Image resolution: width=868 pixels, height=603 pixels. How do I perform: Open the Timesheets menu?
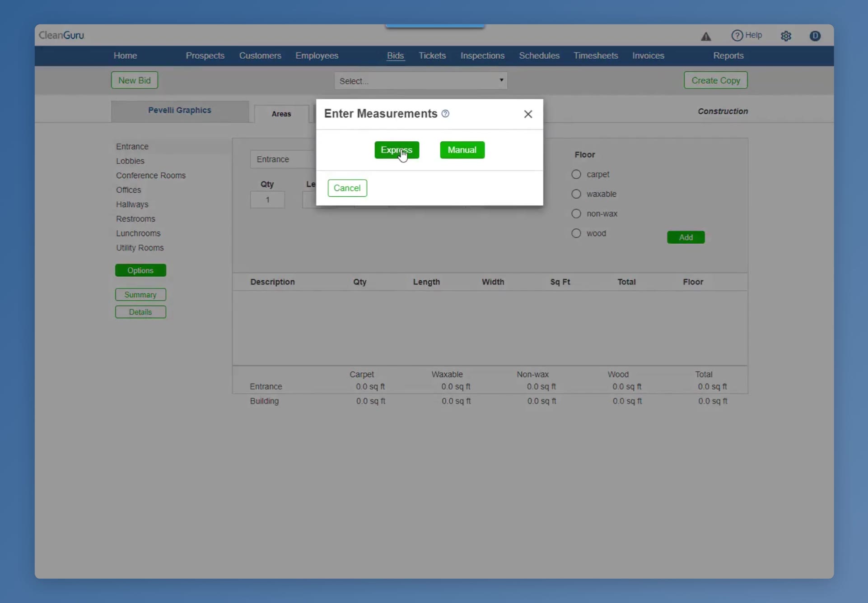click(x=596, y=56)
